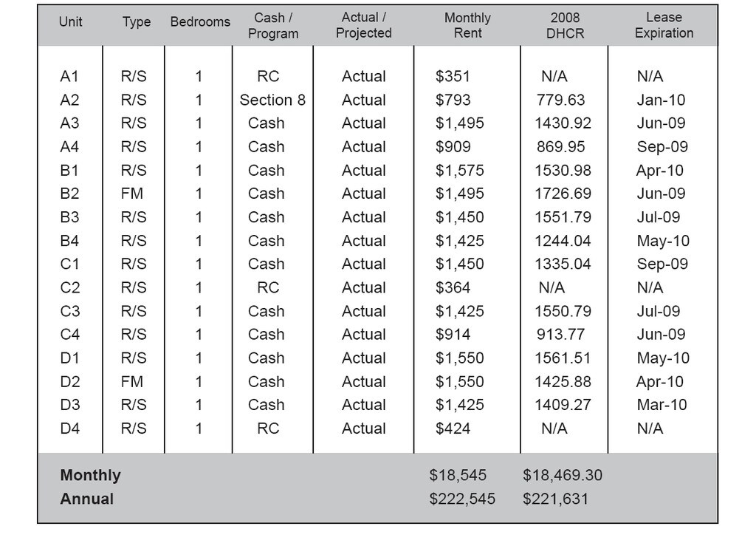
Task: Click the $18,545 monthly total
Action: point(458,476)
